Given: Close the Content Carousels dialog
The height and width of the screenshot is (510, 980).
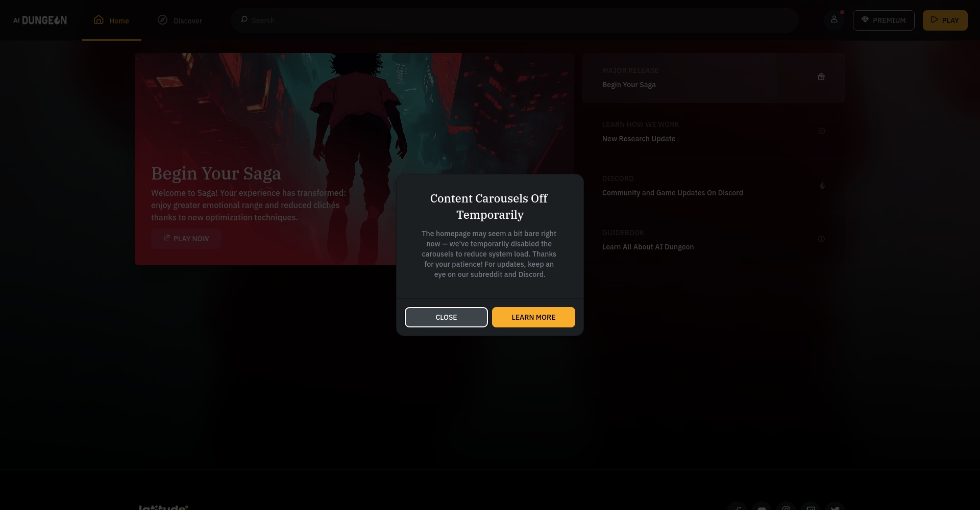Looking at the screenshot, I should click(446, 317).
